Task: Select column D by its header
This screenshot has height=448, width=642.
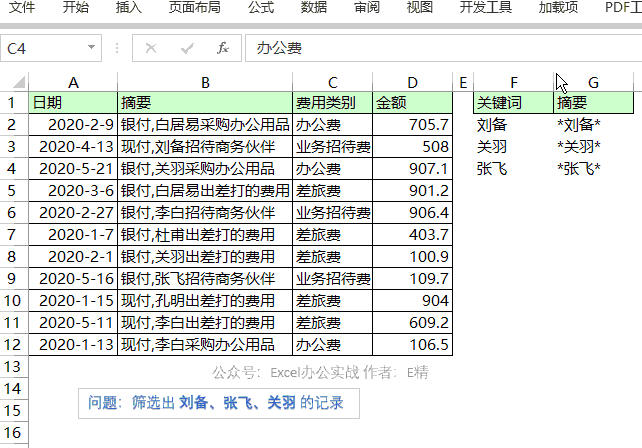Action: tap(413, 82)
